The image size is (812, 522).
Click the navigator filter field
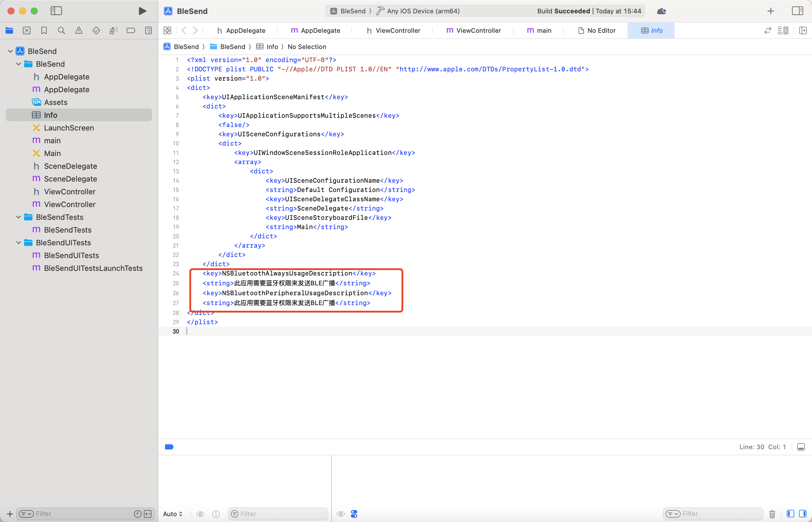tap(78, 514)
